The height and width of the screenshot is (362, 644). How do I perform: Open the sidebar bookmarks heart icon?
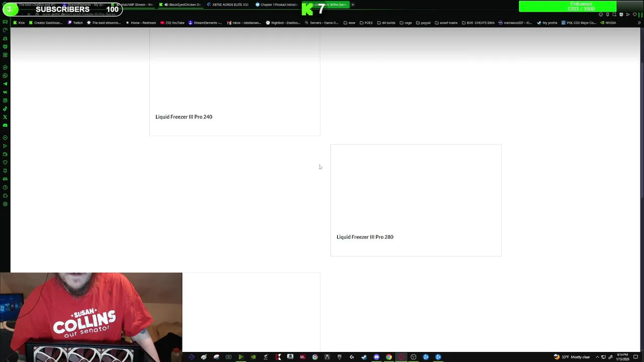[6, 162]
